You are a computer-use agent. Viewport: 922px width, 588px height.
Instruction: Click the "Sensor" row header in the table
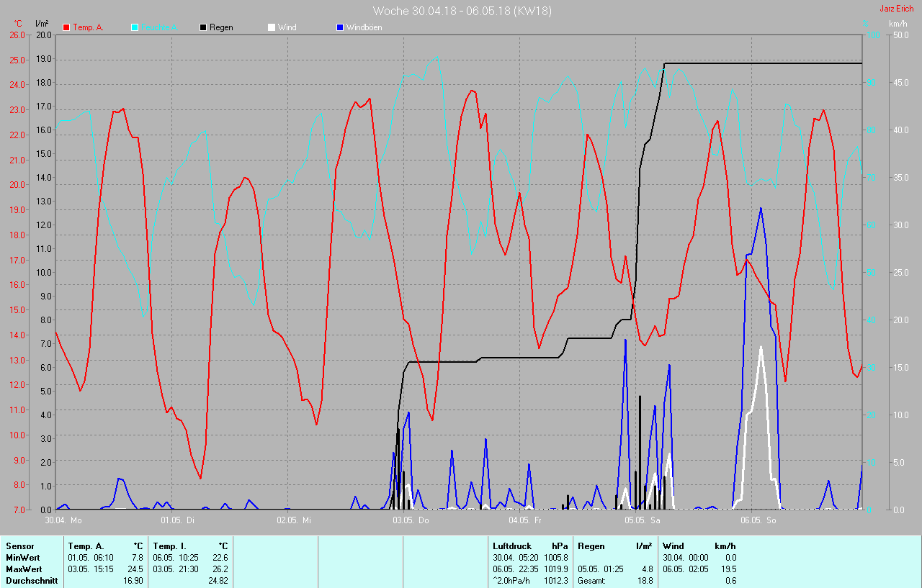point(20,546)
